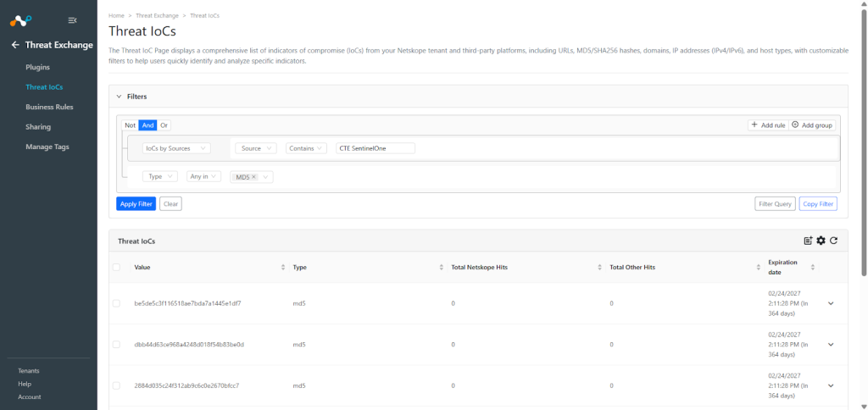Open Manage Tags in the sidebar
This screenshot has width=868, height=410.
(x=47, y=147)
